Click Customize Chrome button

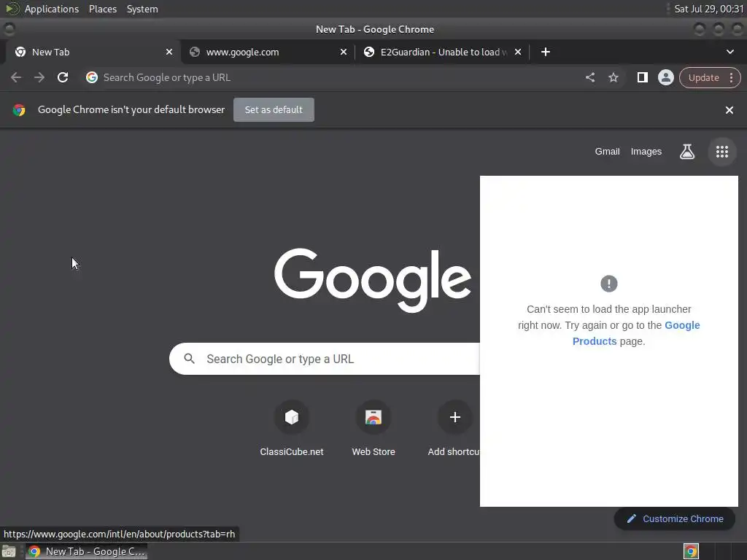(675, 518)
